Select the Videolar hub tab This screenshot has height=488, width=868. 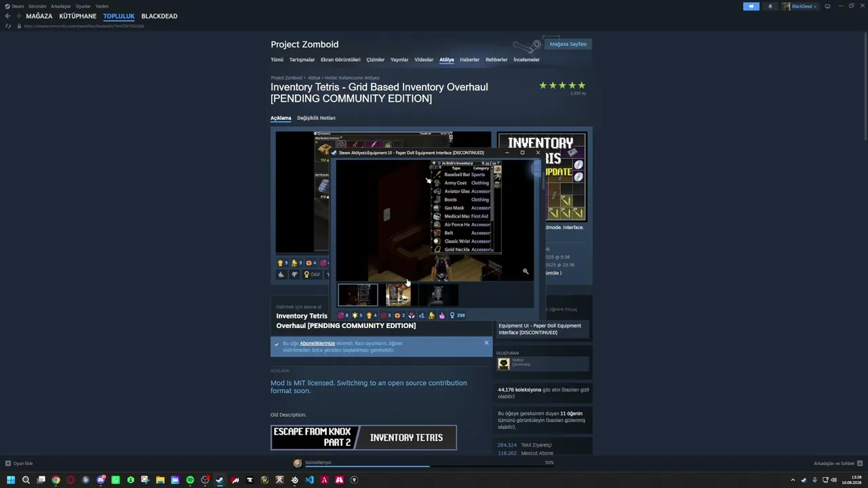[424, 60]
